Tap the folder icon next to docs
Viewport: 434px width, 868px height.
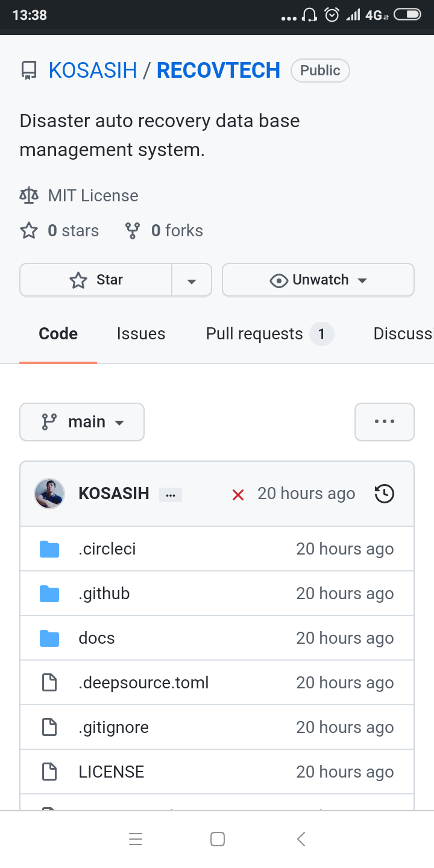click(49, 638)
